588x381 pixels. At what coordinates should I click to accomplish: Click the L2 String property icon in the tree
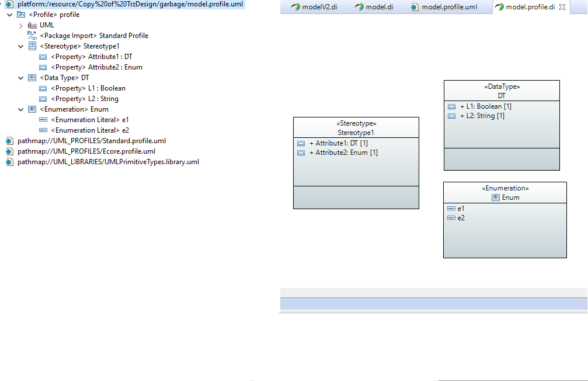[43, 99]
